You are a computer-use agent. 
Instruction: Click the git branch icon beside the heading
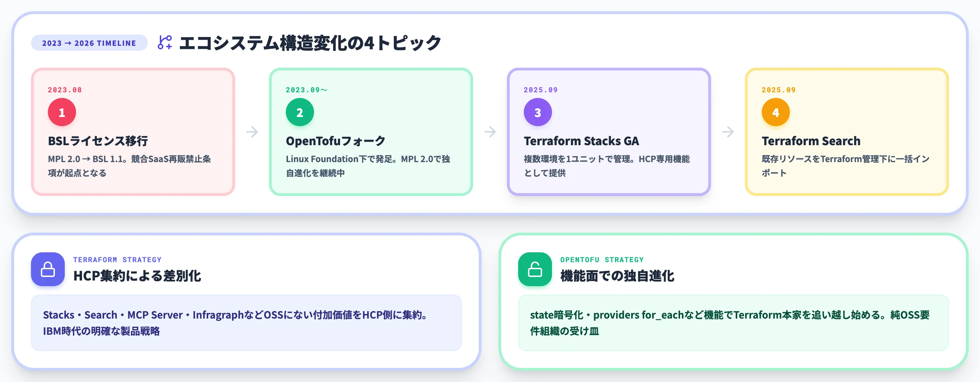(x=165, y=42)
